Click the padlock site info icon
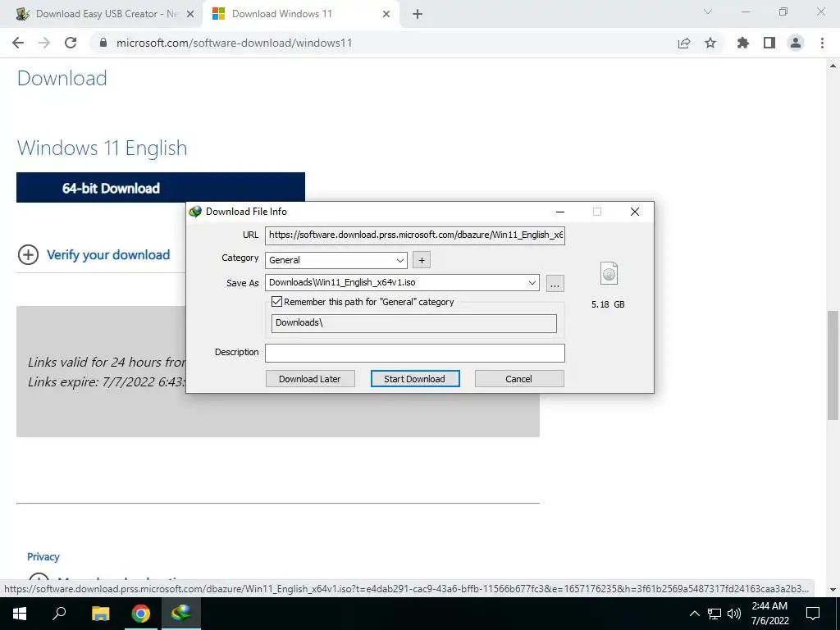This screenshot has height=630, width=840. [103, 43]
